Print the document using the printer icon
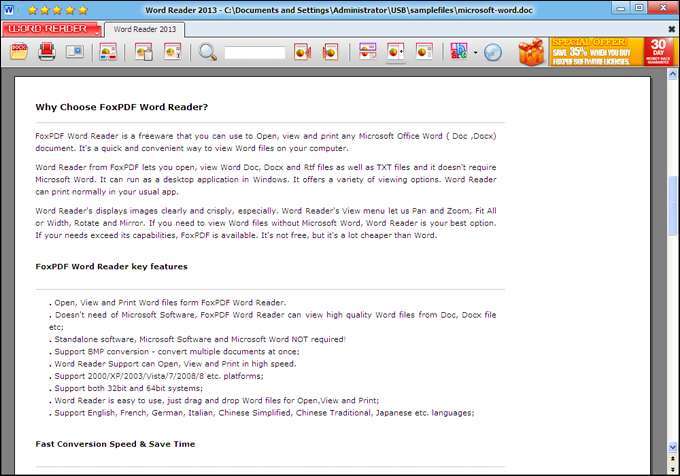The image size is (680, 476). click(x=47, y=52)
